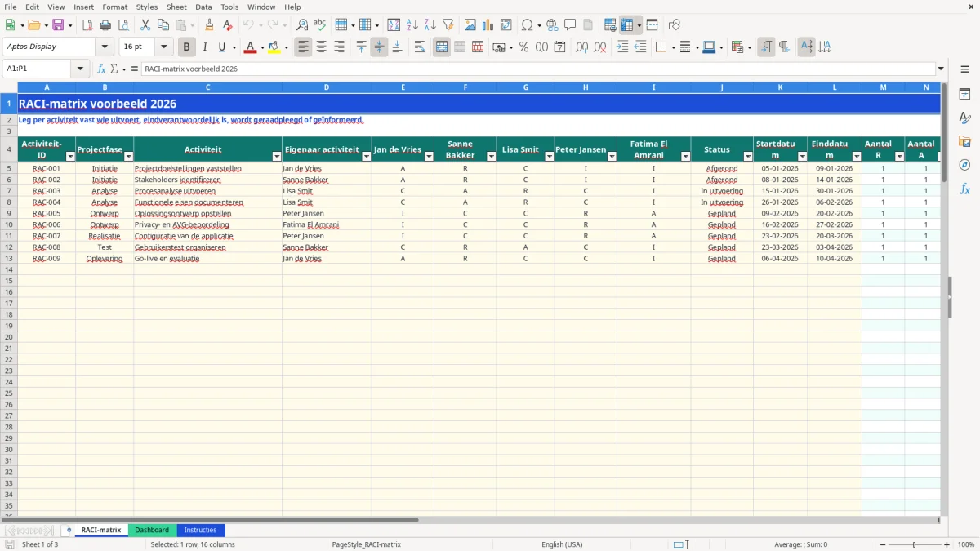Toggle Align Left
The image size is (980, 551).
tap(304, 47)
